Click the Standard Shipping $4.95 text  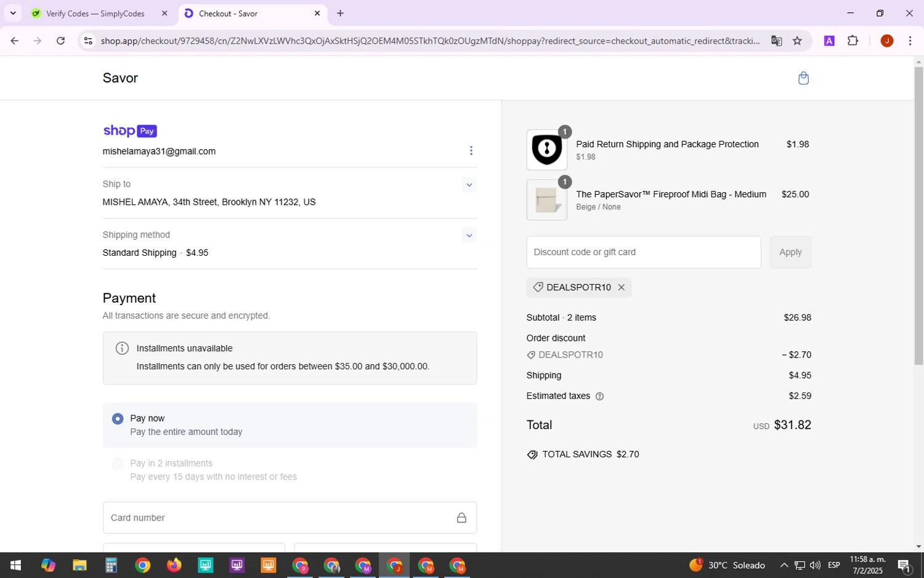(x=155, y=253)
